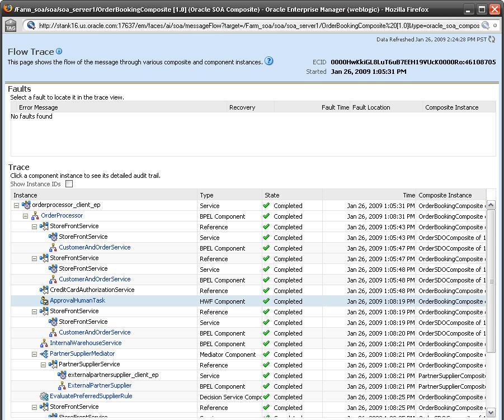The width and height of the screenshot is (504, 420).
Task: Click the ECID value text
Action: 413,62
